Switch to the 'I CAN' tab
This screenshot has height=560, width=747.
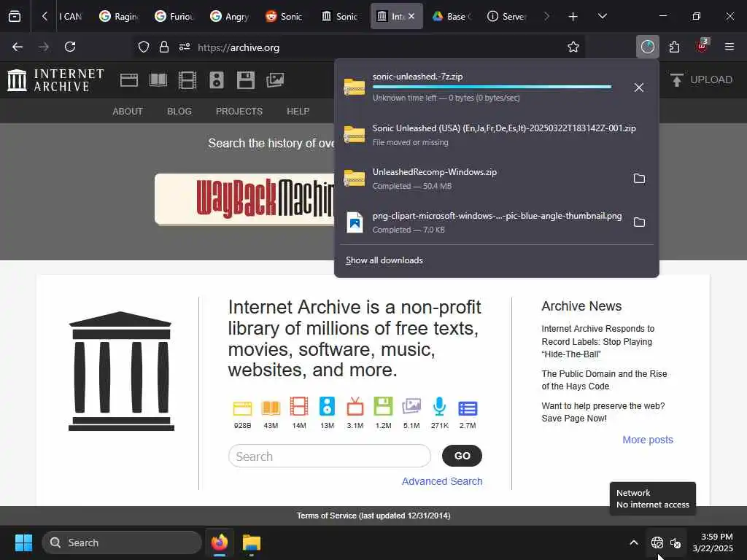(x=71, y=16)
